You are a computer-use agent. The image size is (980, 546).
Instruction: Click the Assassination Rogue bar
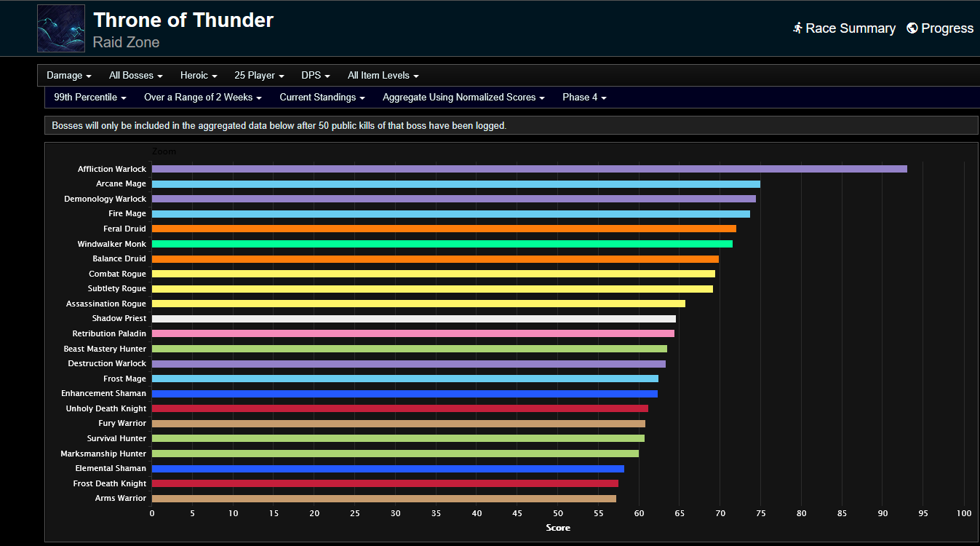[418, 304]
